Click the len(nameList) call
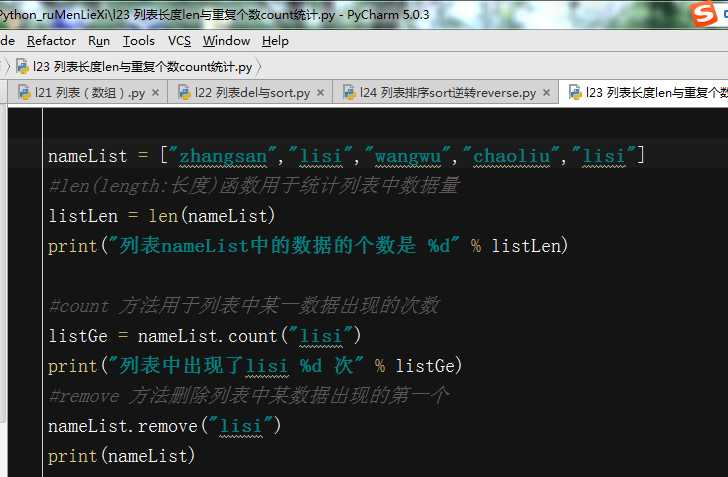 pyautogui.click(x=212, y=216)
